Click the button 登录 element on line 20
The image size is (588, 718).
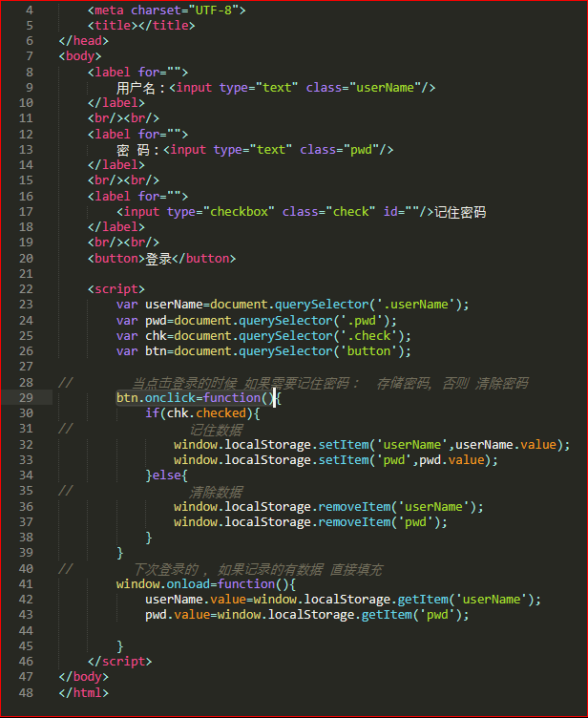tap(161, 259)
